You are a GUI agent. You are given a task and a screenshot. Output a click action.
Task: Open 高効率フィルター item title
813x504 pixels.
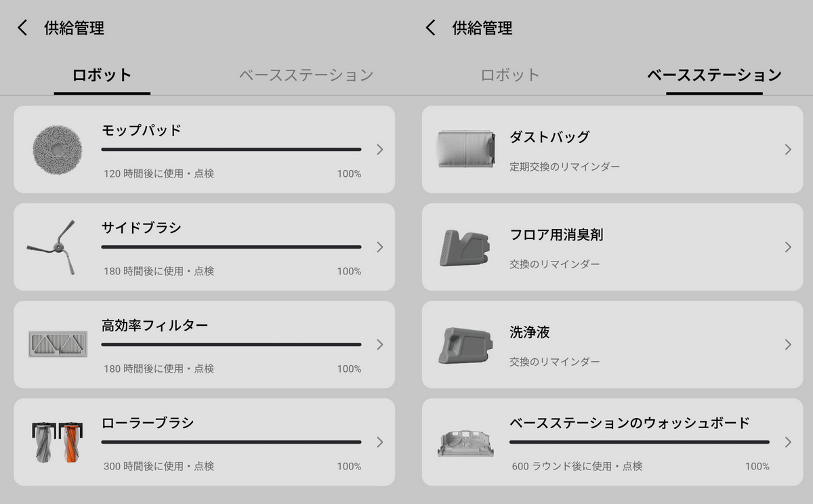pos(154,326)
